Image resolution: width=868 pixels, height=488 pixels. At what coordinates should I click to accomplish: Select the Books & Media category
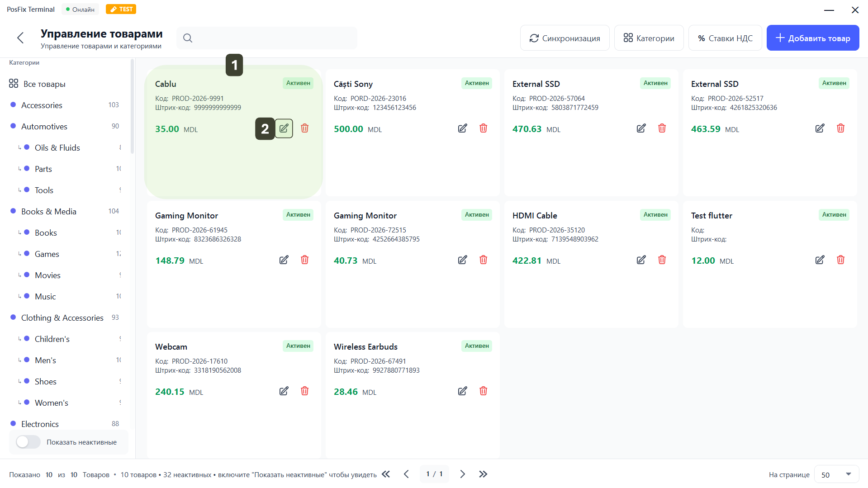(49, 212)
